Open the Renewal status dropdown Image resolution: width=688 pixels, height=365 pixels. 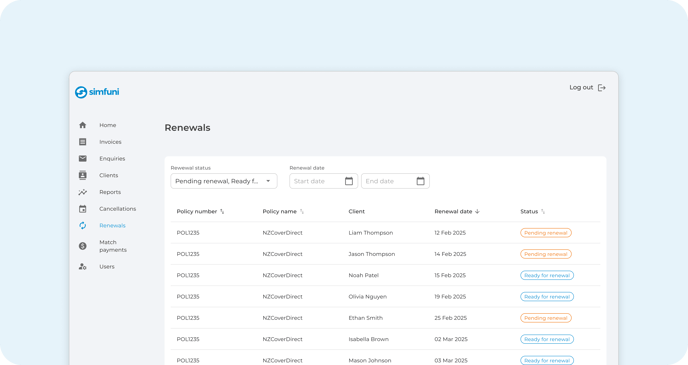(x=224, y=181)
